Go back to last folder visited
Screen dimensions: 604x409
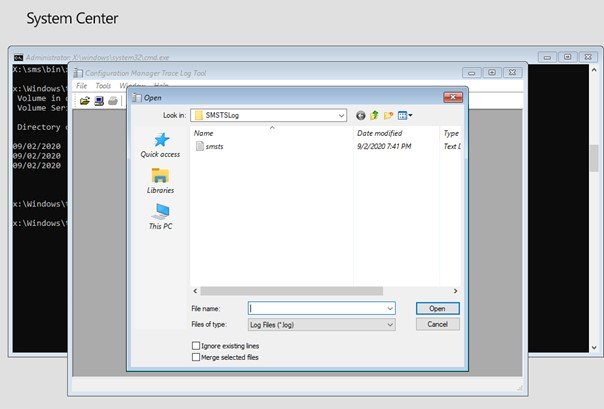coord(361,115)
